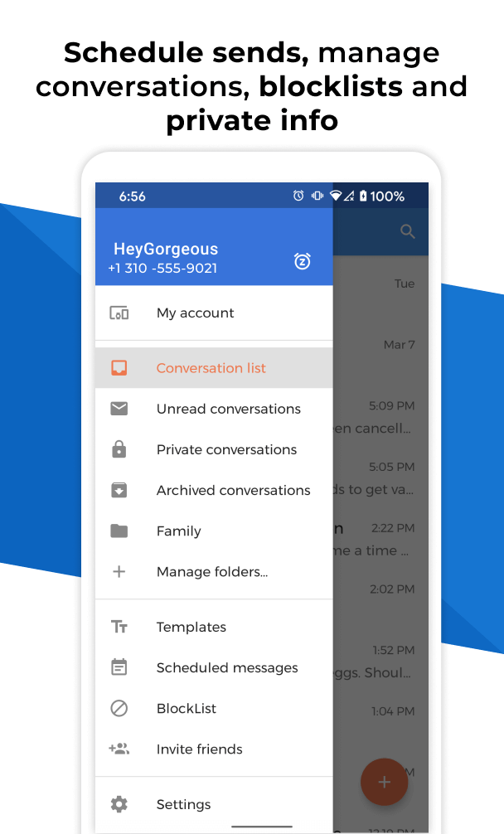Click the Settings gear icon

click(x=119, y=804)
